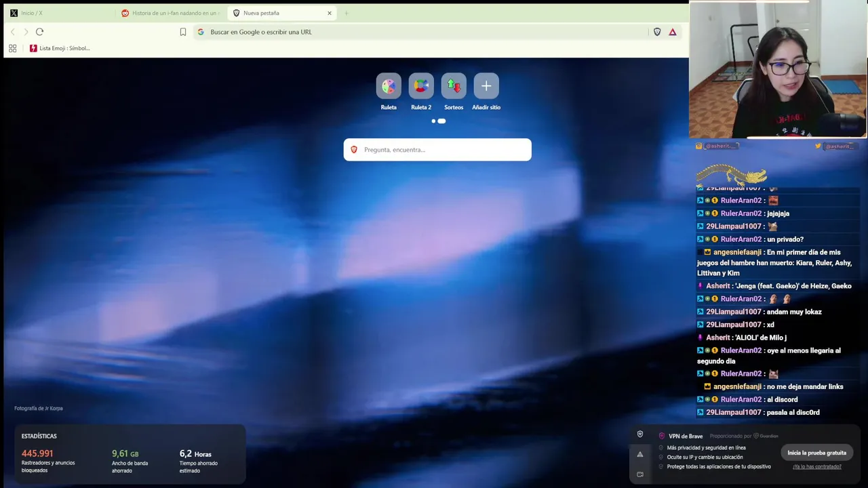
Task: Focus the Buscar en Google address bar
Action: point(420,32)
